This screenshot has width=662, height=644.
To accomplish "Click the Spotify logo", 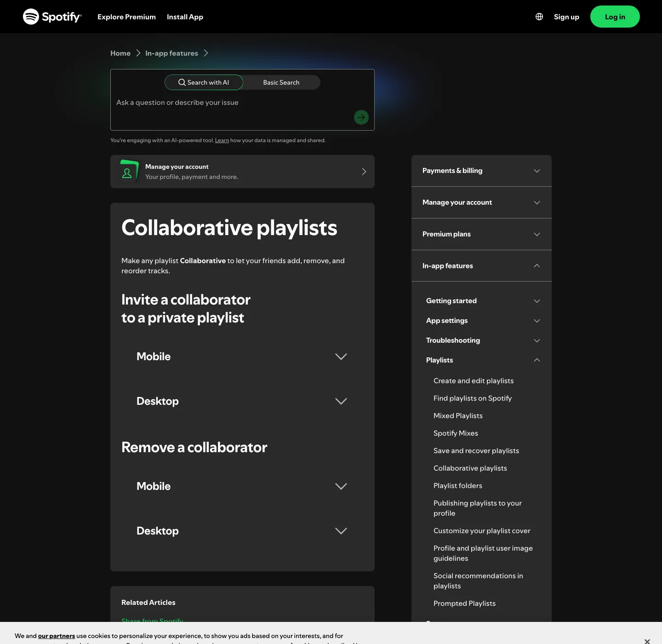I will pos(52,17).
